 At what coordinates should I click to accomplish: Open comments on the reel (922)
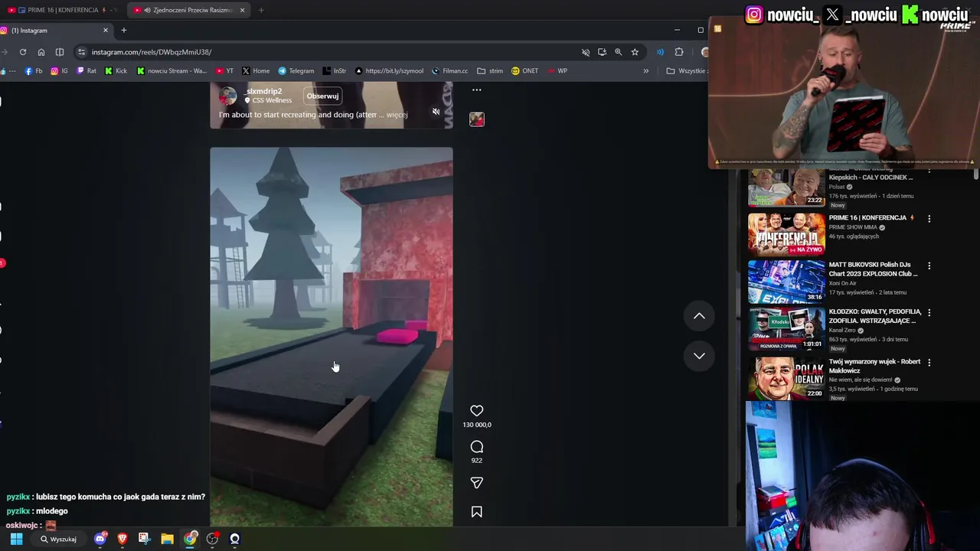click(x=476, y=447)
